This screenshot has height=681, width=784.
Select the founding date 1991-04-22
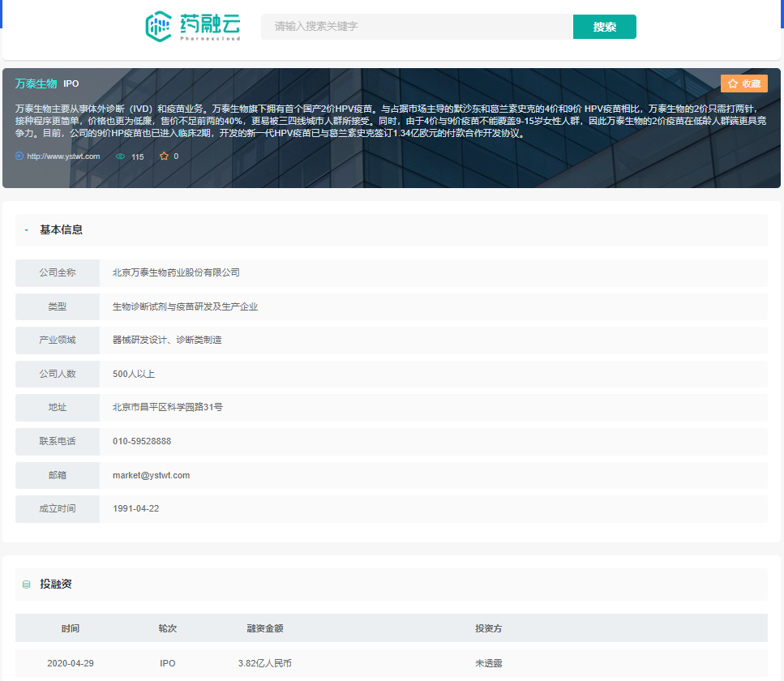pos(136,509)
